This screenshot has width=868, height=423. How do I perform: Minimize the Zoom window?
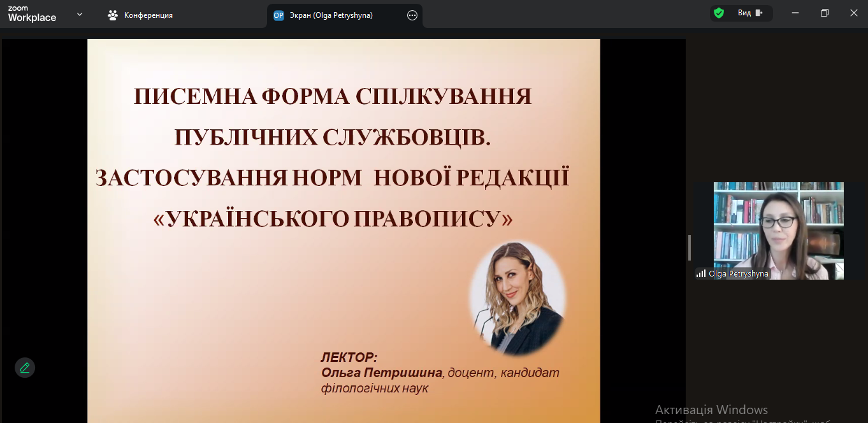[795, 13]
